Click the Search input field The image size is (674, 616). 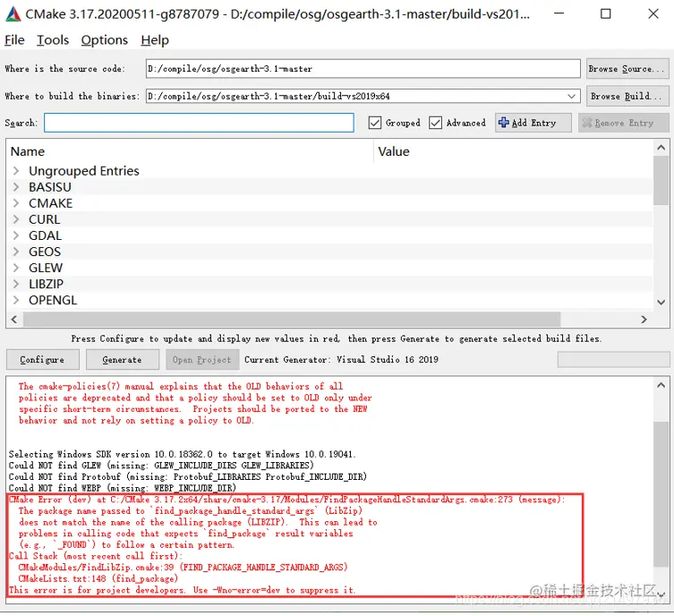point(199,123)
